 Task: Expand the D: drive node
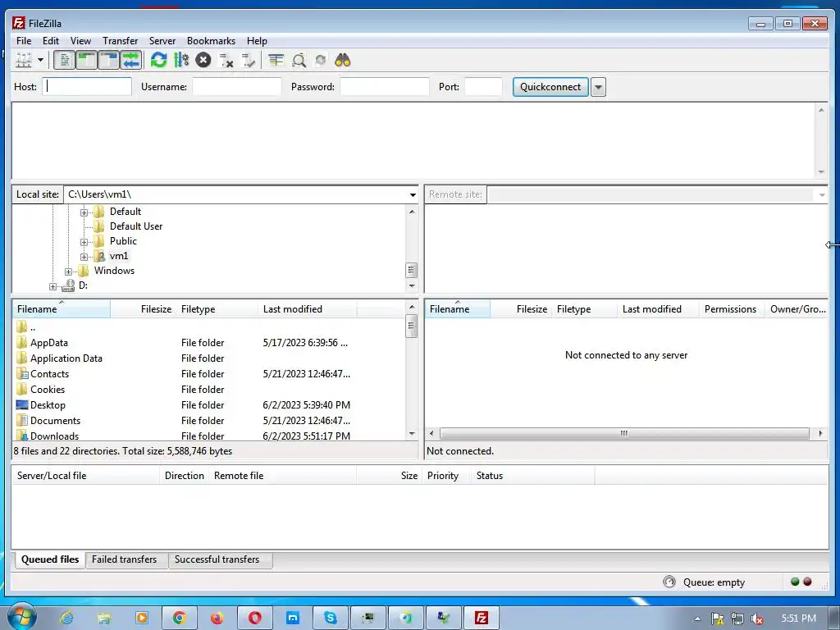click(x=52, y=286)
